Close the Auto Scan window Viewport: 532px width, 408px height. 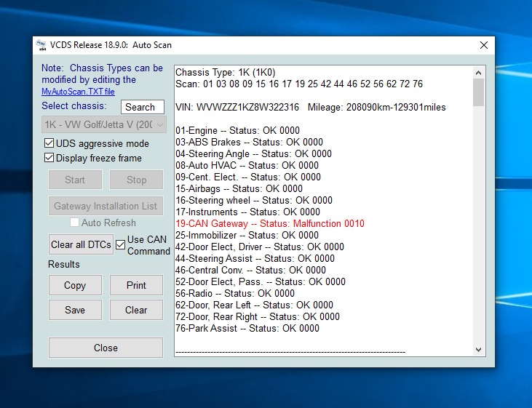coord(483,45)
